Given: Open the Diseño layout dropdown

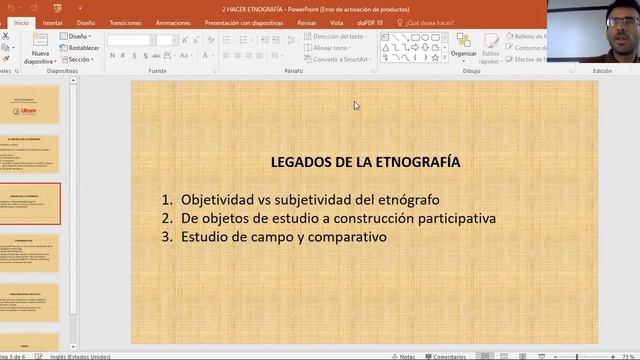Looking at the screenshot, I should click(76, 36).
